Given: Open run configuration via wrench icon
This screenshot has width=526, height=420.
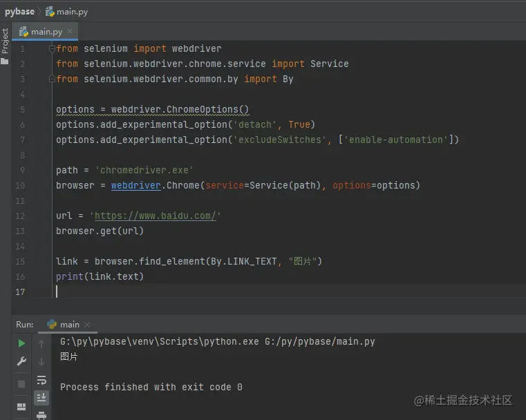Looking at the screenshot, I should pyautogui.click(x=21, y=361).
